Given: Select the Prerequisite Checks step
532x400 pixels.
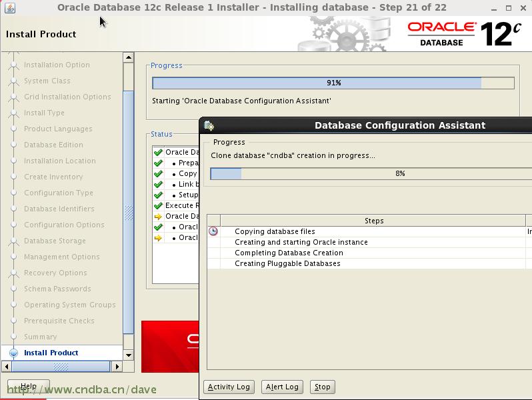Looking at the screenshot, I should (59, 321).
